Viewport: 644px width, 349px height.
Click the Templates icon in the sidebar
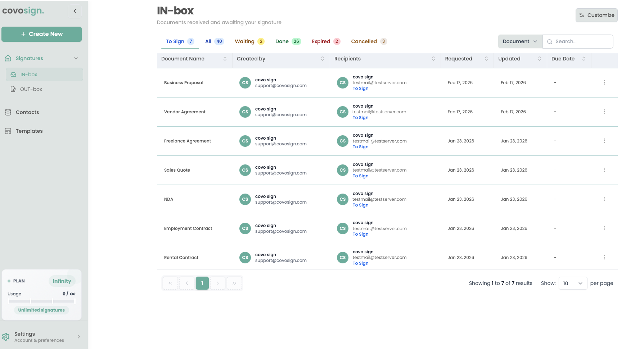pos(8,131)
